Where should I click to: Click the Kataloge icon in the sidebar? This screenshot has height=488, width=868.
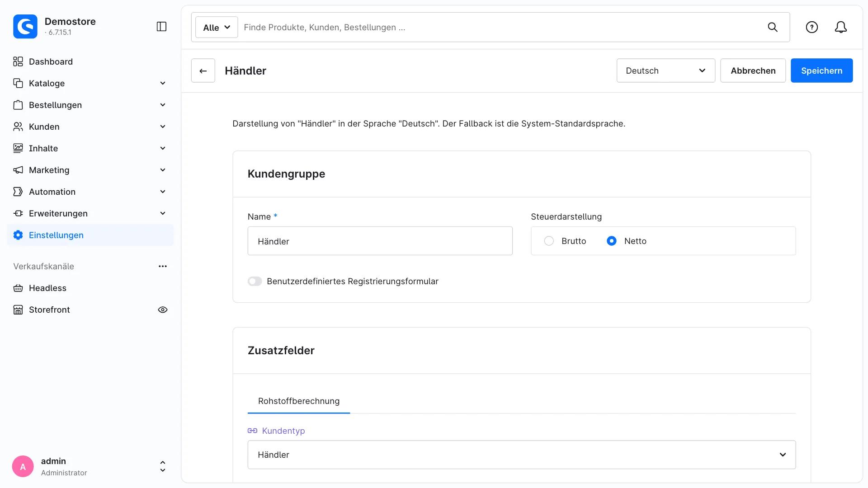click(x=18, y=83)
